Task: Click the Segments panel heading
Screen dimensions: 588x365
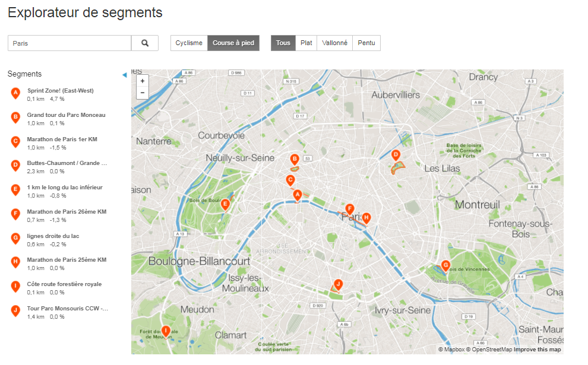Action: 24,74
